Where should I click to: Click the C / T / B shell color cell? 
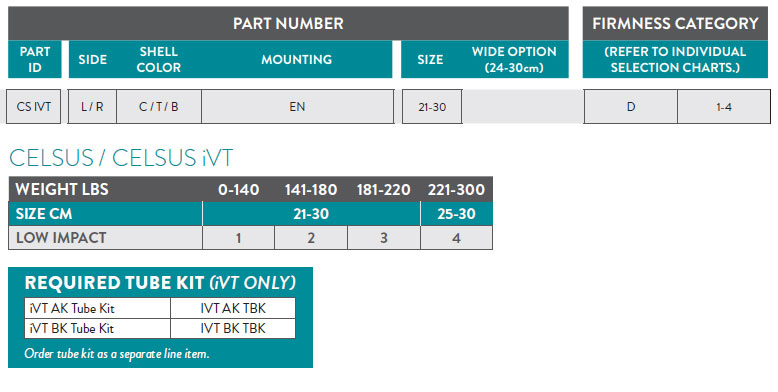[x=159, y=107]
